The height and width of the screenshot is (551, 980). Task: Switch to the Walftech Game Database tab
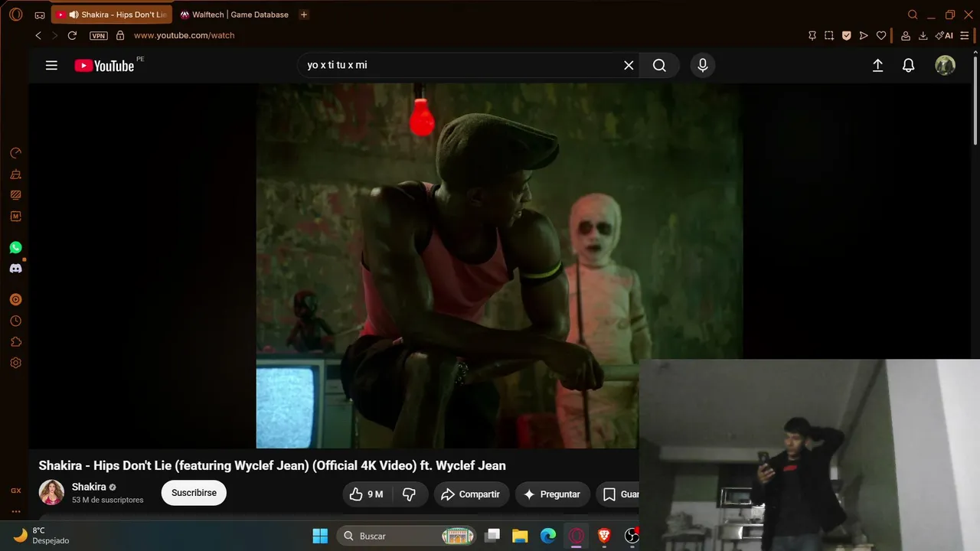[x=234, y=15]
